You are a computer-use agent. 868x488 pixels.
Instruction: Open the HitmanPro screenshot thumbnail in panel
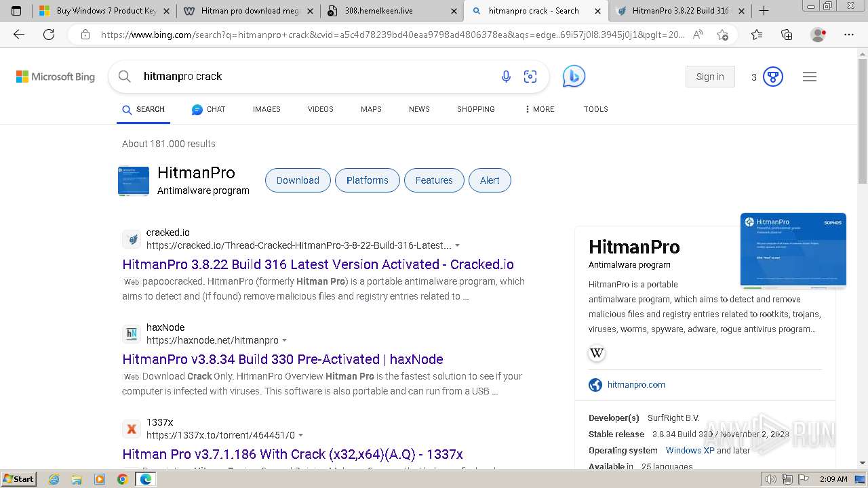793,251
